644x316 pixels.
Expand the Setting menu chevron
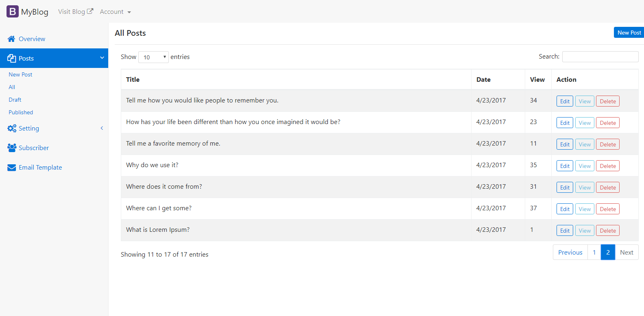102,128
